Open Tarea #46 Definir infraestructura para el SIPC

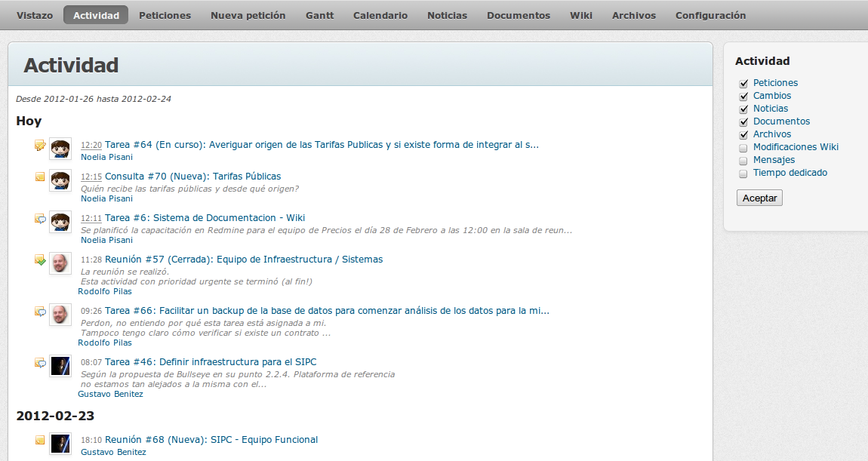[211, 362]
